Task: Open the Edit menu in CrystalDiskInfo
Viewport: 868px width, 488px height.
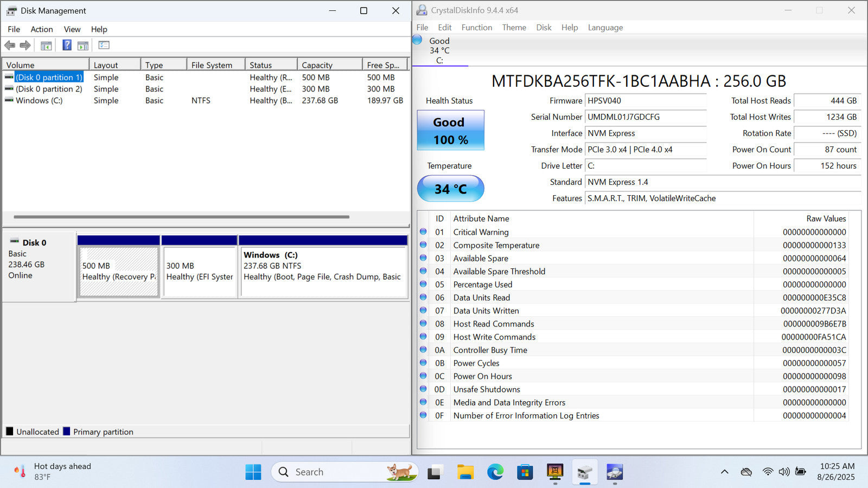Action: (x=445, y=27)
